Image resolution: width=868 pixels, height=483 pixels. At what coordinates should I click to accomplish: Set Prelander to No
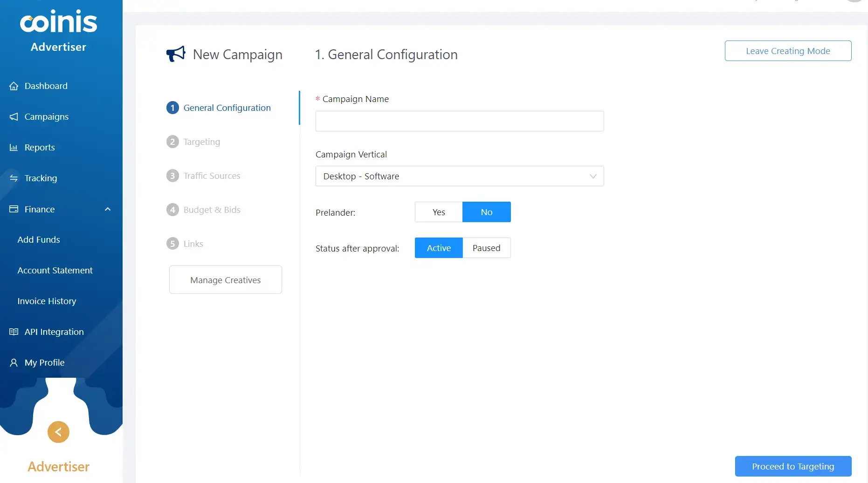[x=487, y=212]
